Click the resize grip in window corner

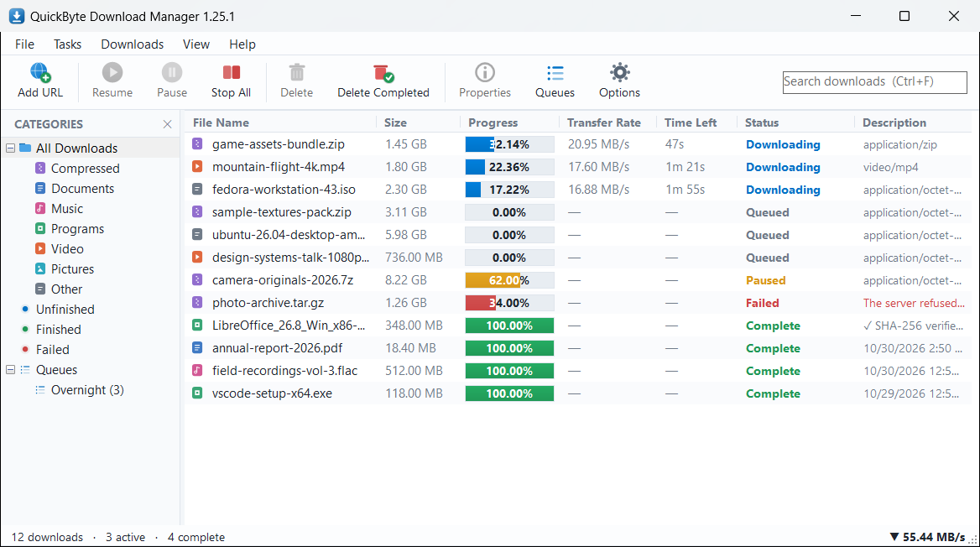click(972, 539)
